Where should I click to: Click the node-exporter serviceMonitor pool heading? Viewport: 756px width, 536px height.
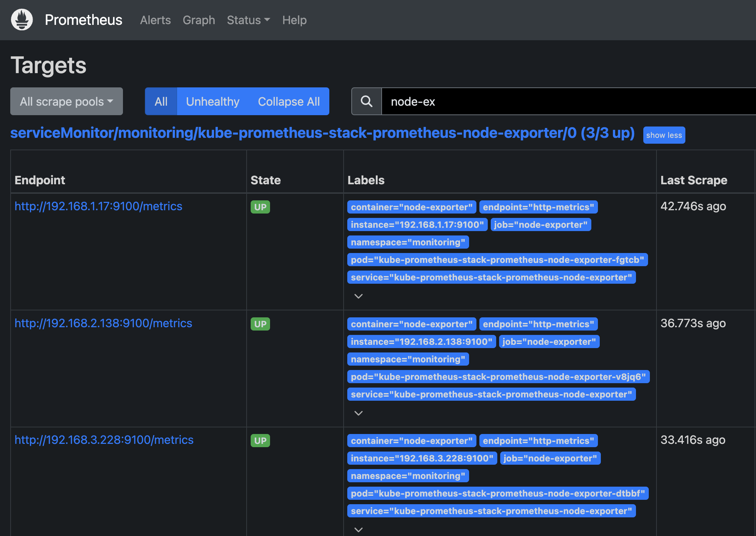[x=322, y=133]
